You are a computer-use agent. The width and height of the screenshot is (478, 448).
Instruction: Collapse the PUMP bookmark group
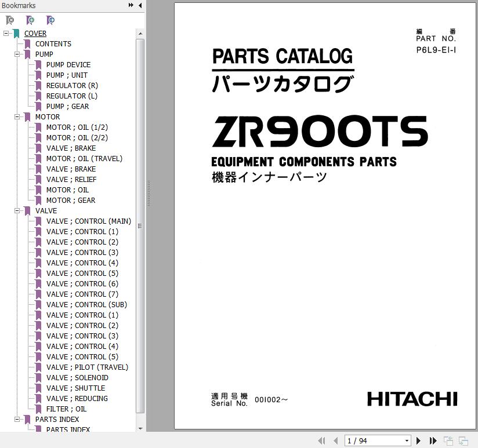(17, 54)
